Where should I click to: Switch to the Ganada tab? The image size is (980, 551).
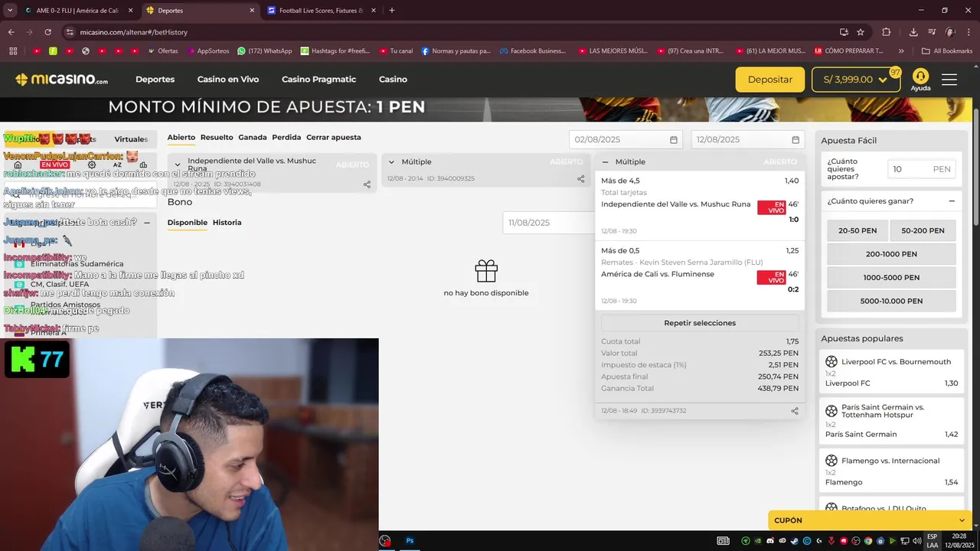click(x=253, y=138)
